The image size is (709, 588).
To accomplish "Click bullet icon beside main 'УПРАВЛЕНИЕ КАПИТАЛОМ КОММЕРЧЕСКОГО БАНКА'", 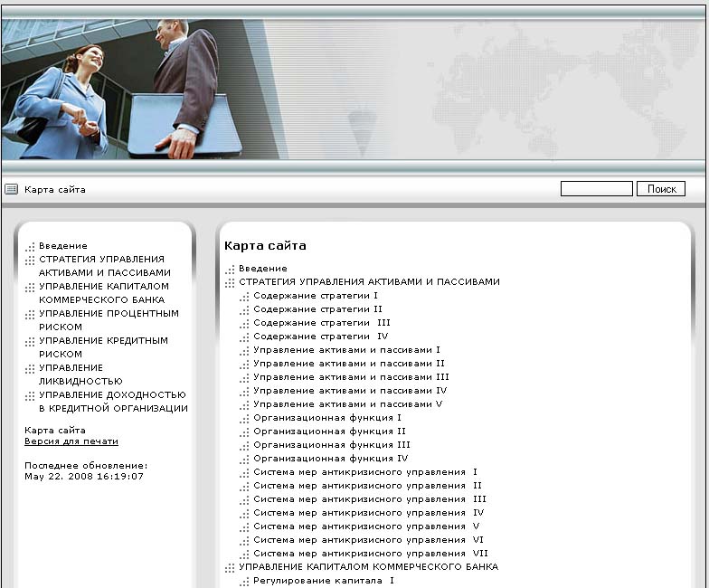I will click(230, 567).
